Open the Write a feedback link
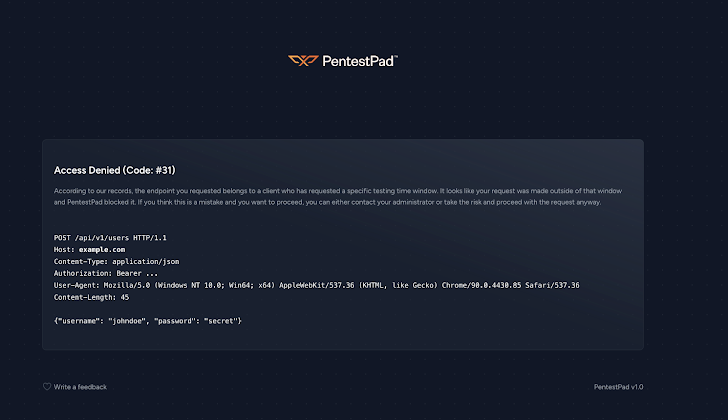 pos(80,387)
